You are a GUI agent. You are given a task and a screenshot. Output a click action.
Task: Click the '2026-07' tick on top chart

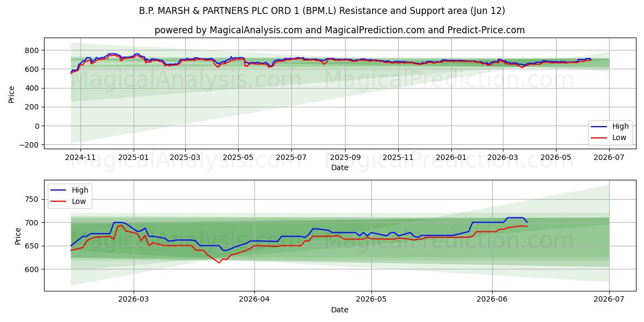pyautogui.click(x=609, y=157)
